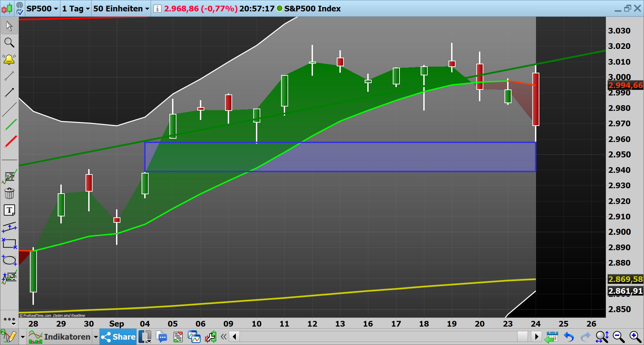Open the Indikatoren panel
Screen dimensions: 644x345
tap(60, 337)
